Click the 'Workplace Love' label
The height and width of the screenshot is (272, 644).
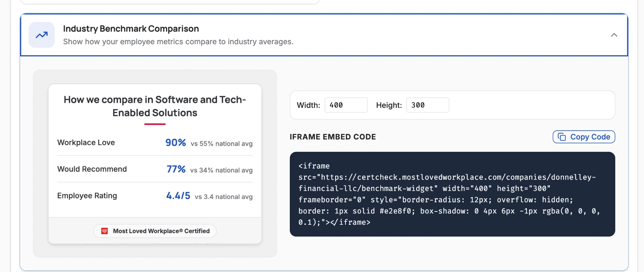(86, 142)
